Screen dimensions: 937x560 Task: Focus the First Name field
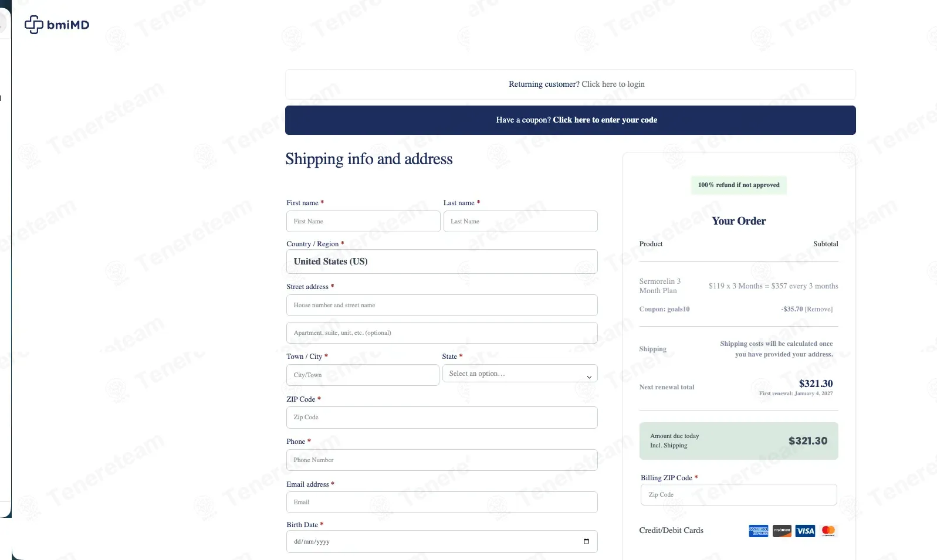pos(363,221)
